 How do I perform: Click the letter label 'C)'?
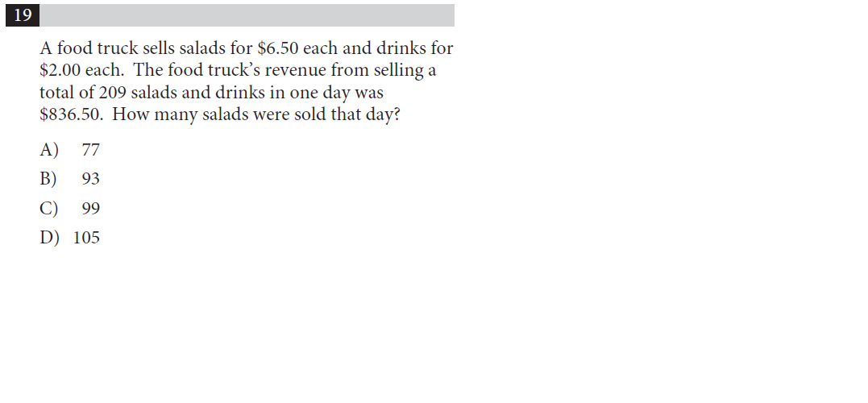(x=48, y=209)
